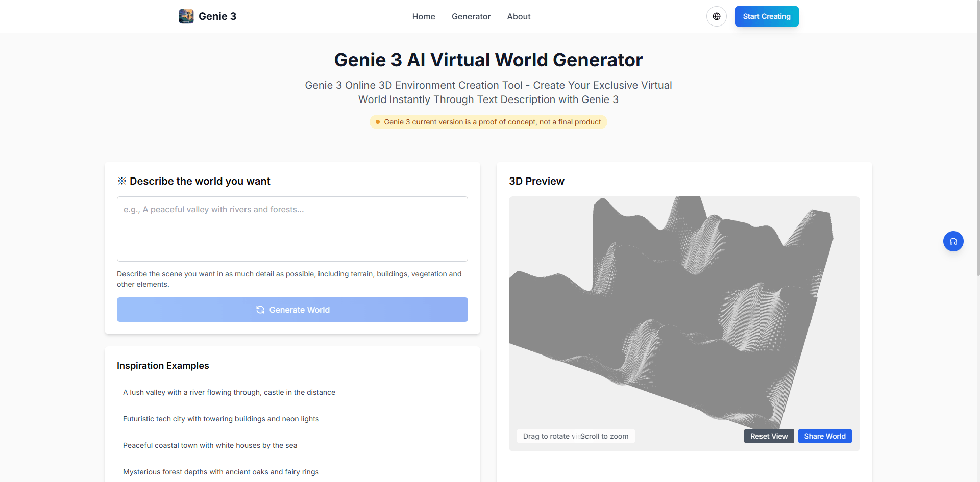The width and height of the screenshot is (980, 482).
Task: Focus the world description text box
Action: [292, 229]
